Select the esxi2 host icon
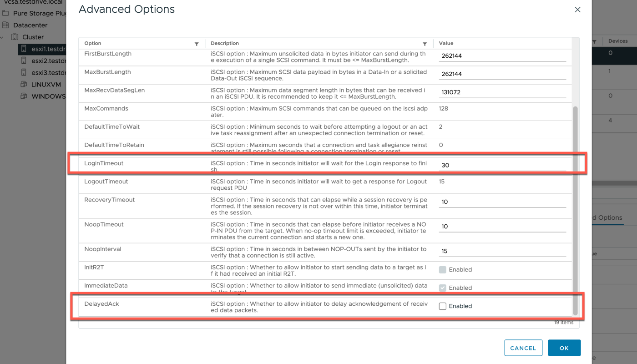 (24, 61)
